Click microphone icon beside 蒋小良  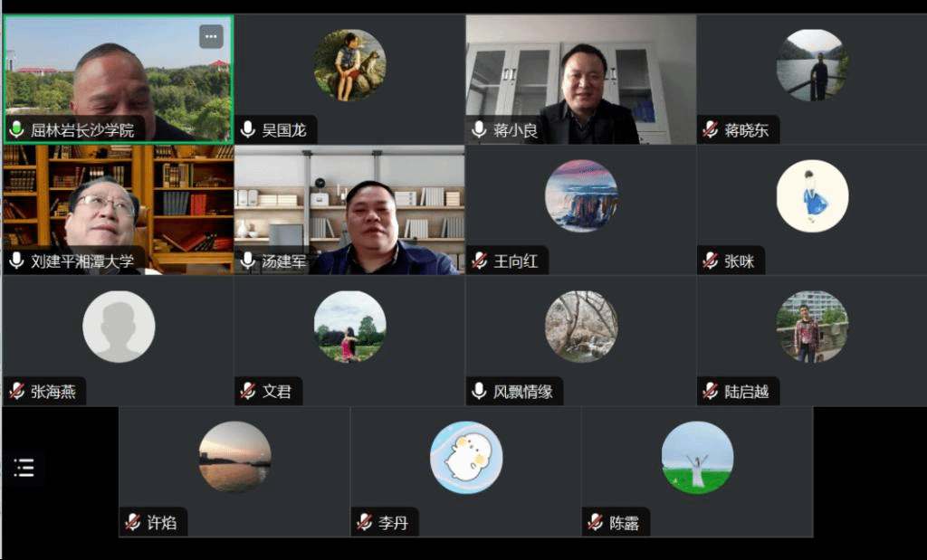[480, 130]
